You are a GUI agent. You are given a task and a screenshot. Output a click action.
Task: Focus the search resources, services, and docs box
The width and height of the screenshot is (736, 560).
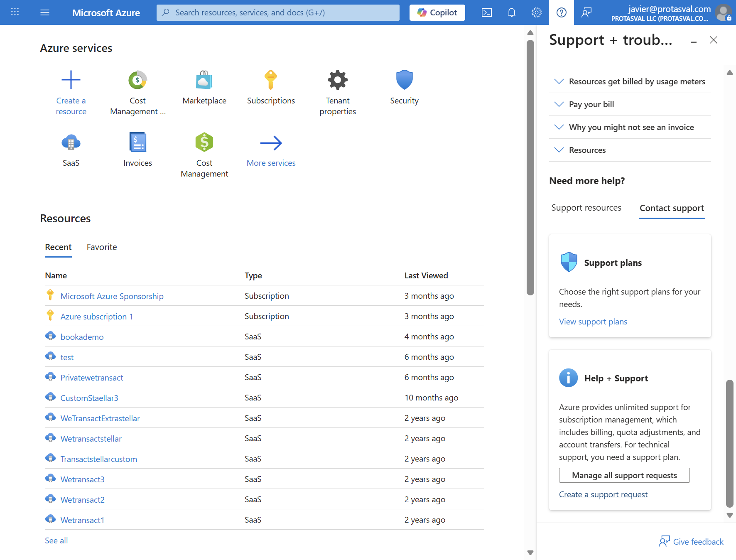[x=278, y=12]
